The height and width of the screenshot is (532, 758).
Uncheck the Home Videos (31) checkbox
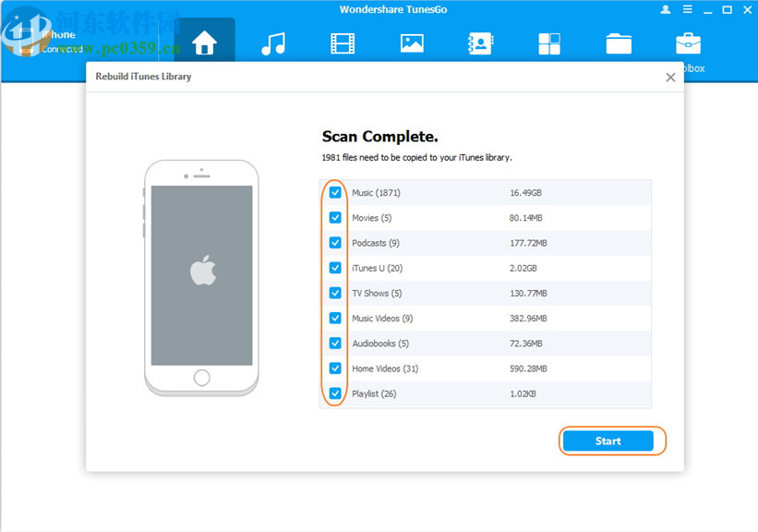click(x=335, y=369)
